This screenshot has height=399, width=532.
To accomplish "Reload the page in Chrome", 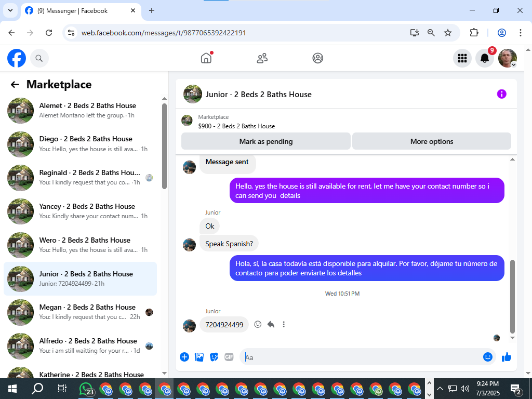I will click(x=49, y=33).
